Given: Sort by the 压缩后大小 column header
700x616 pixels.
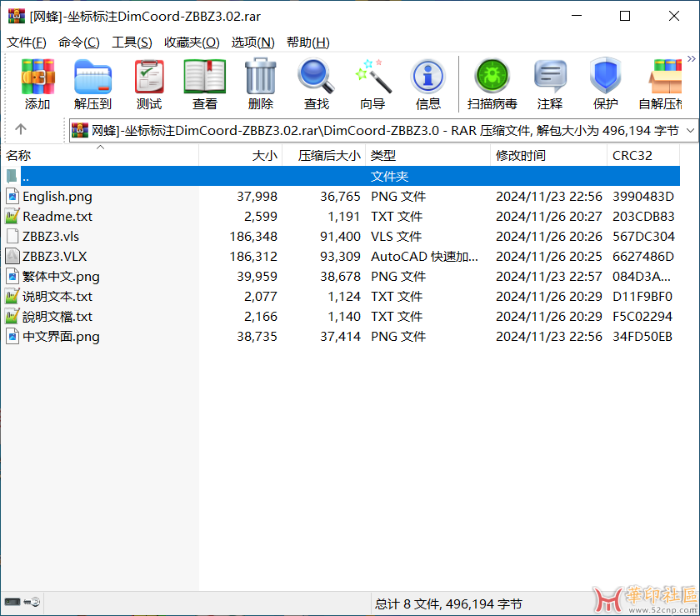Looking at the screenshot, I should [x=324, y=155].
